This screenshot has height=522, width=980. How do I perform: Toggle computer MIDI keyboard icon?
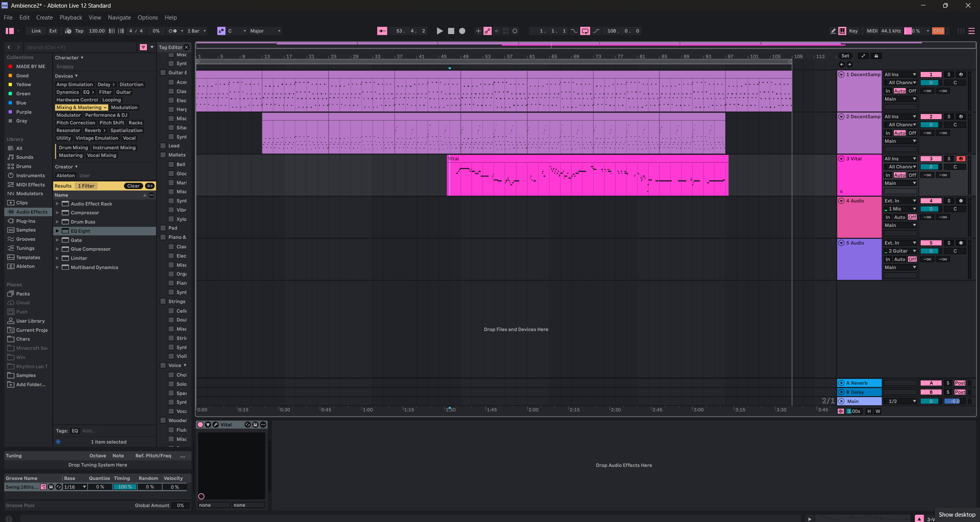(842, 31)
